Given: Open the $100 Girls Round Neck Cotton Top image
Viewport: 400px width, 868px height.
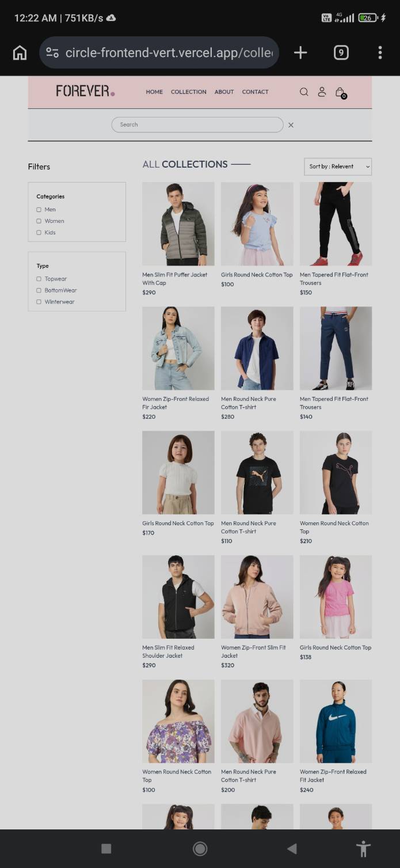Looking at the screenshot, I should pos(257,224).
